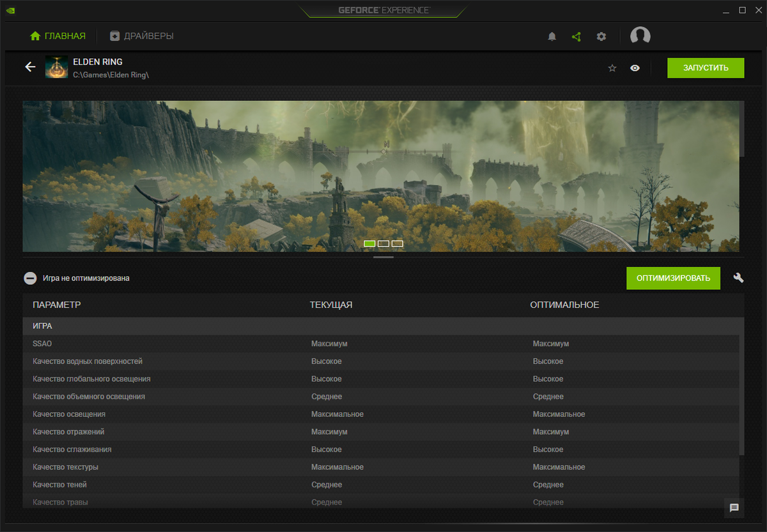Screen dimensions: 767x532
Task: Click the not-optimized minus status icon
Action: (x=30, y=278)
